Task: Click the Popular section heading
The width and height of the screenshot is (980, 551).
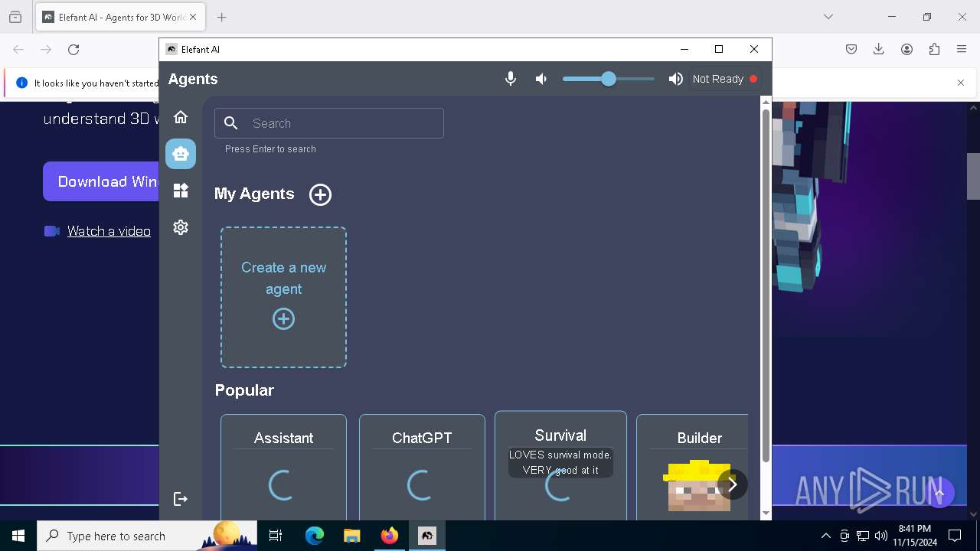Action: [x=244, y=390]
